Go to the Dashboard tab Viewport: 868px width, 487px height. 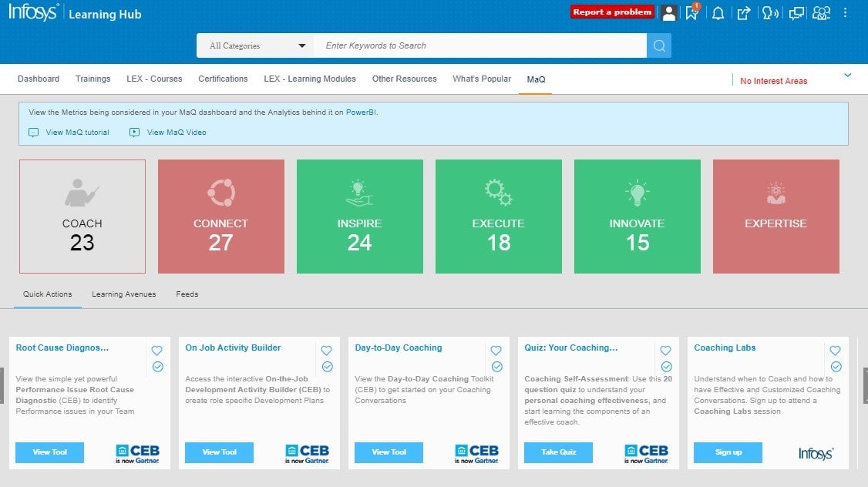tap(39, 79)
